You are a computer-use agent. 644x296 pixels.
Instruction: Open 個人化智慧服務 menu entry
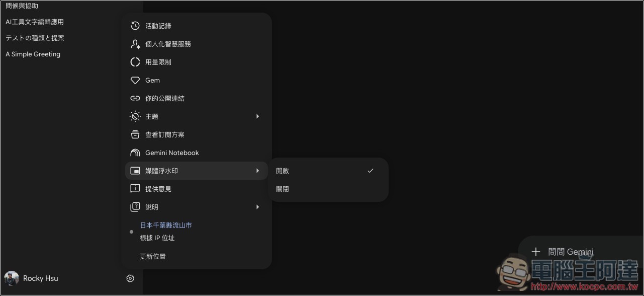197,44
